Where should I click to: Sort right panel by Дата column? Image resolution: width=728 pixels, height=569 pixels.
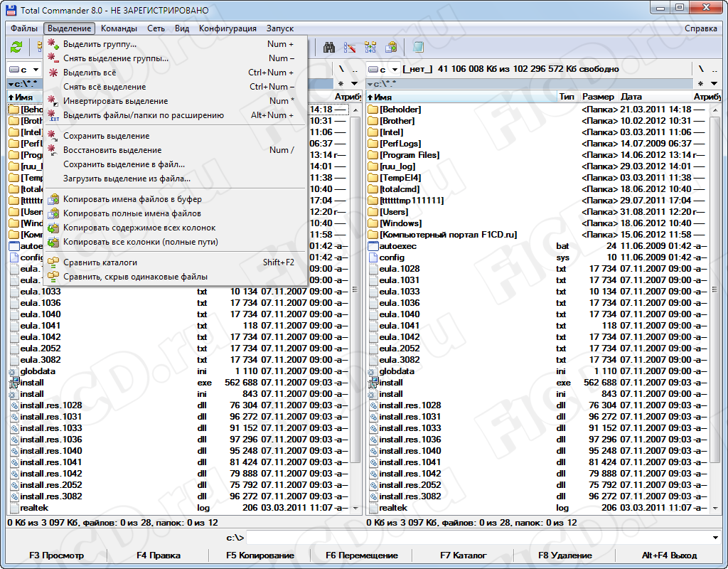click(x=655, y=97)
